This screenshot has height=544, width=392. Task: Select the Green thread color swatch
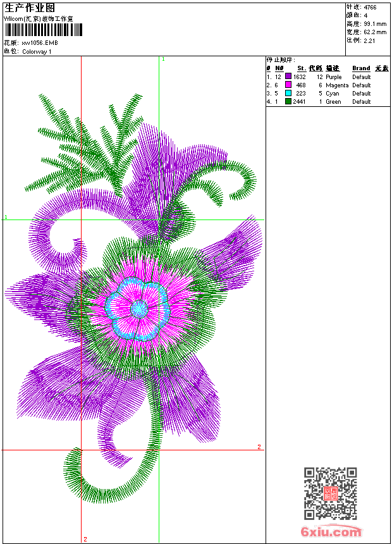288,101
